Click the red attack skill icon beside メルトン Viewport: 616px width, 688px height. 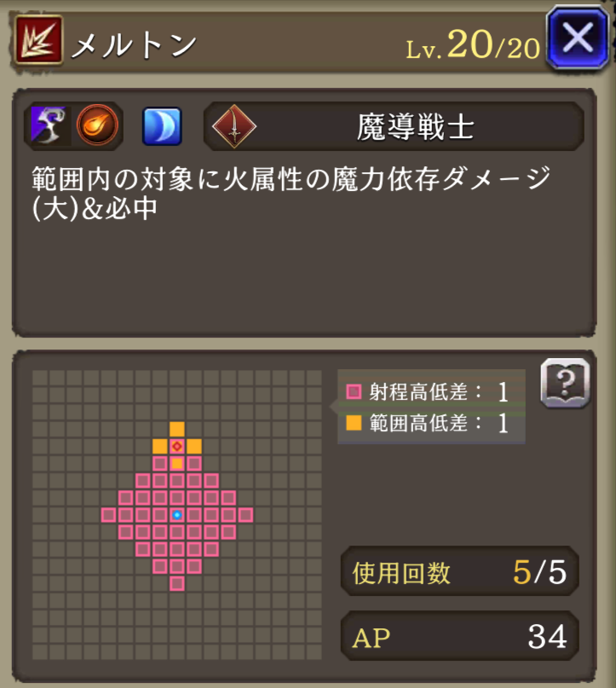pos(39,40)
